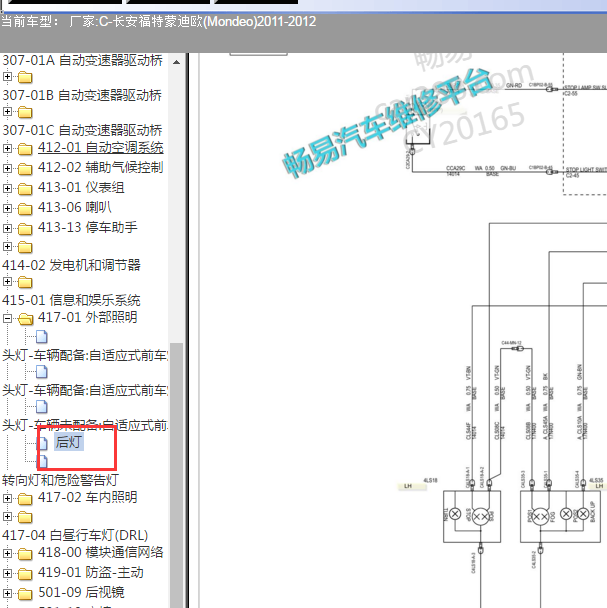Select the 转向灯和危险警告灯 diagram item
This screenshot has height=608, width=607.
click(x=60, y=480)
